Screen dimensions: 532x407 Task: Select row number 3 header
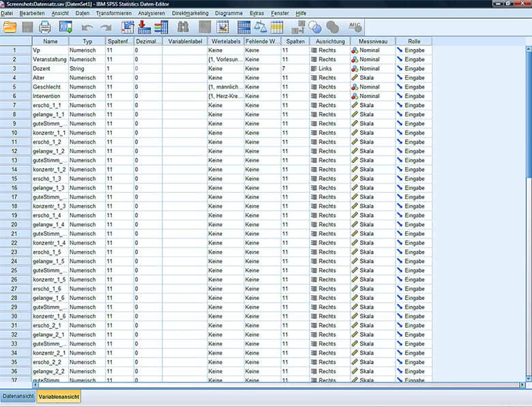tap(16, 68)
